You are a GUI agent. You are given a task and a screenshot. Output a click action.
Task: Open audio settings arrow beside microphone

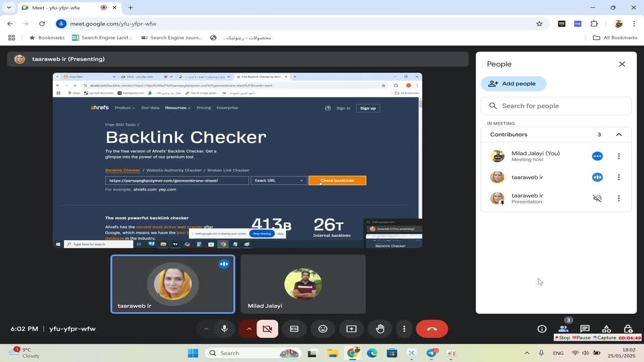point(206,329)
